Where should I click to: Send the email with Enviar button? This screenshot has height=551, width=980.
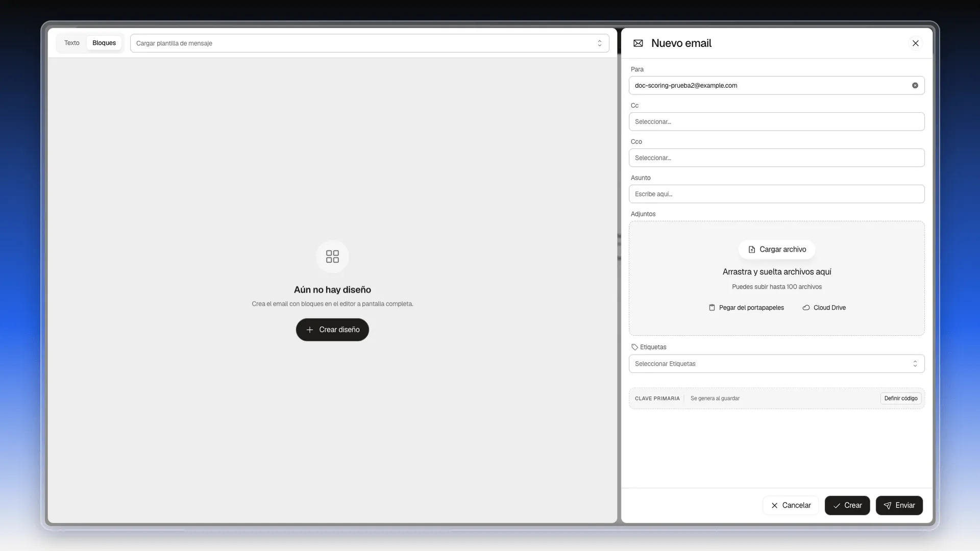click(x=899, y=506)
